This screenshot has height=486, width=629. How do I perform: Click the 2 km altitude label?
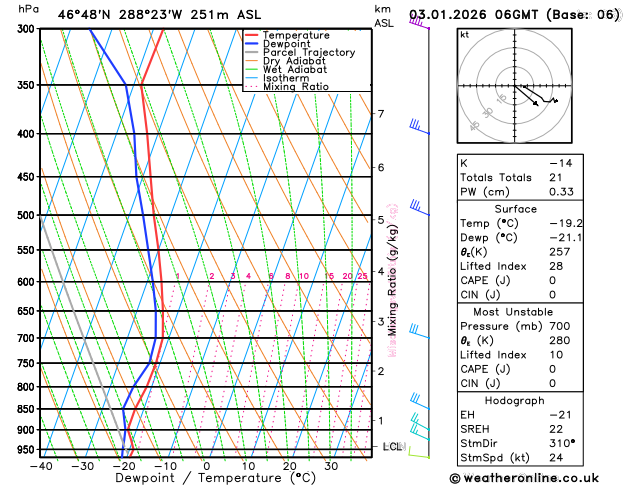pos(381,371)
